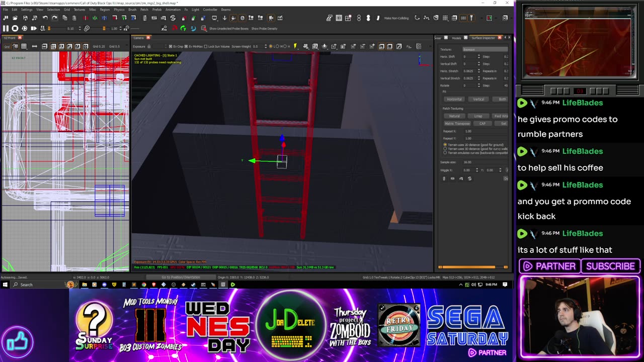Click the curve arc tool icon
The image size is (644, 362).
[417, 18]
